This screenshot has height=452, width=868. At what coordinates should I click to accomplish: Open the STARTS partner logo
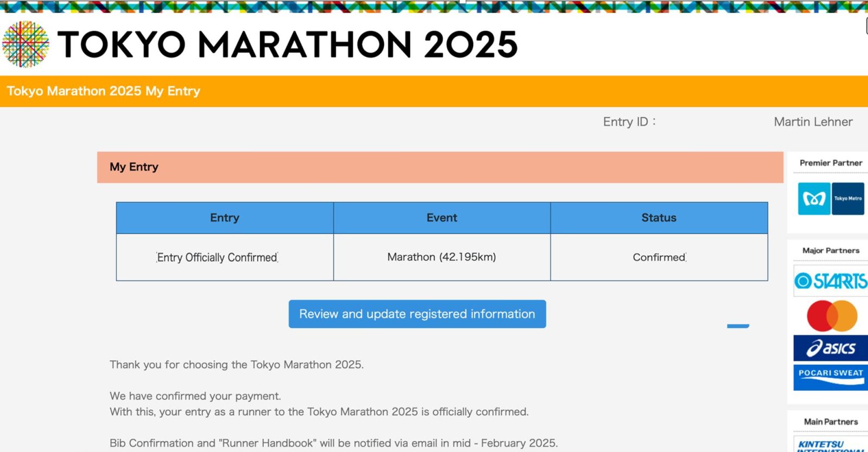(x=831, y=281)
